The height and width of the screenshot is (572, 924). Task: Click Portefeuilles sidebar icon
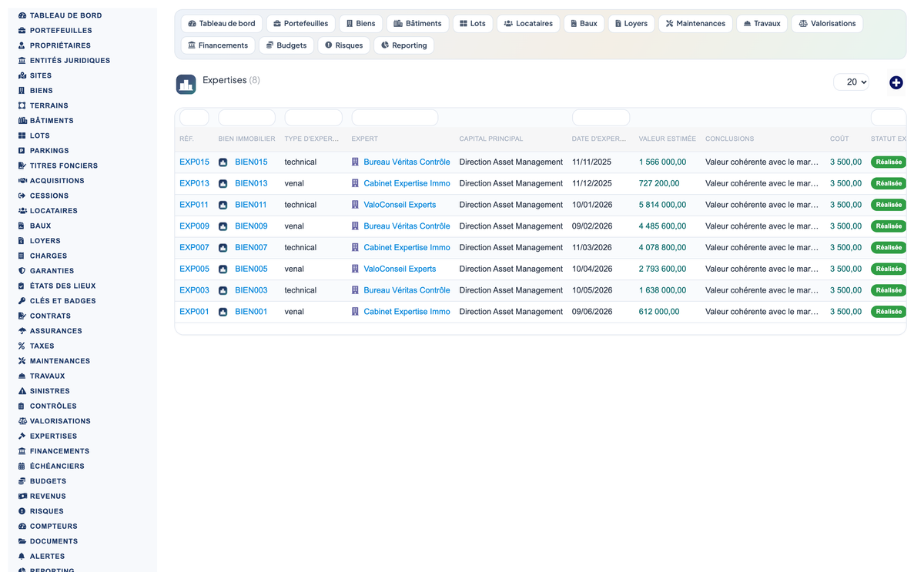pyautogui.click(x=22, y=30)
